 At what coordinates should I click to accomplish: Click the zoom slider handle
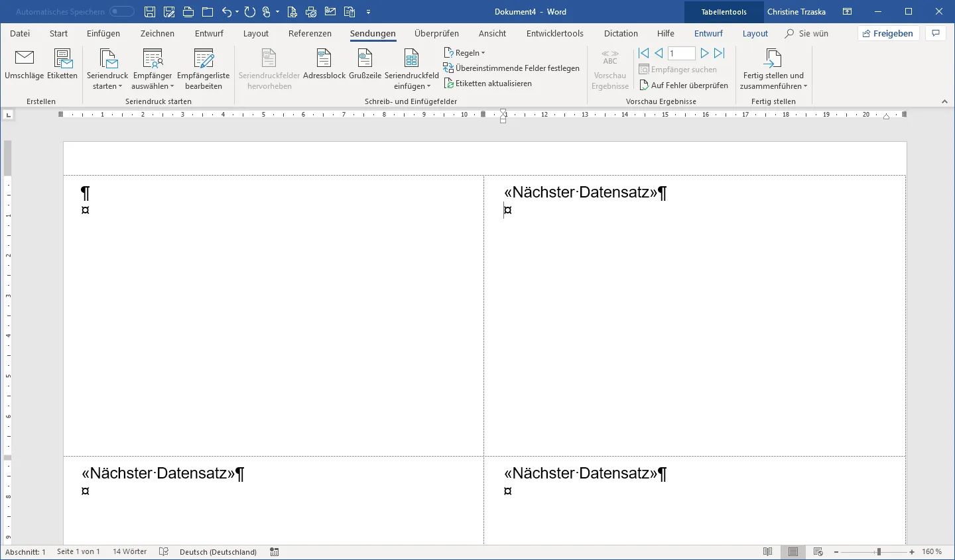(x=879, y=552)
